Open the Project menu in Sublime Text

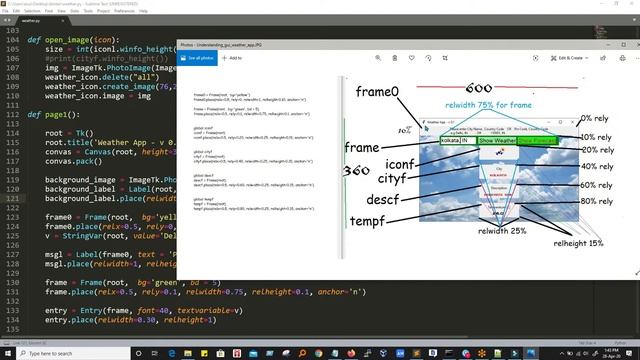pos(103,11)
